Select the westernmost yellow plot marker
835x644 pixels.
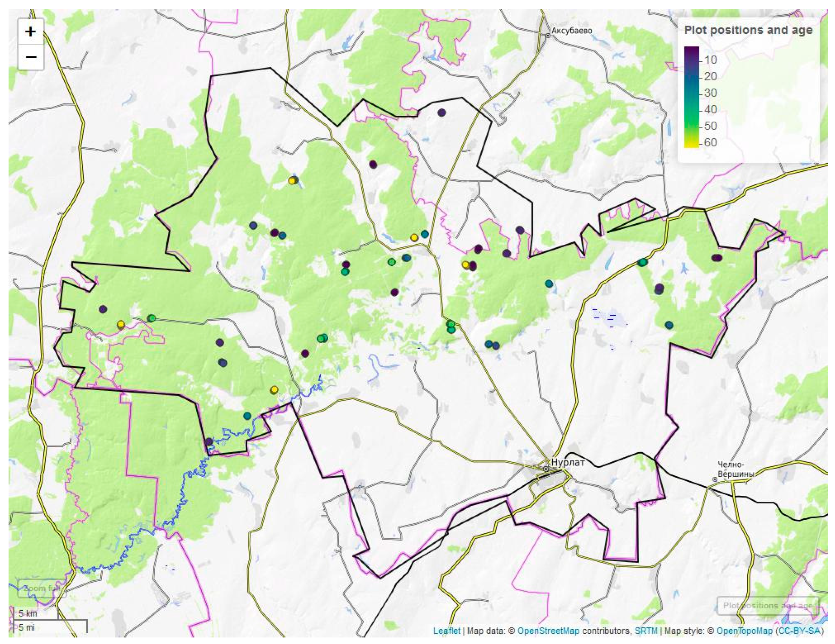pos(121,325)
